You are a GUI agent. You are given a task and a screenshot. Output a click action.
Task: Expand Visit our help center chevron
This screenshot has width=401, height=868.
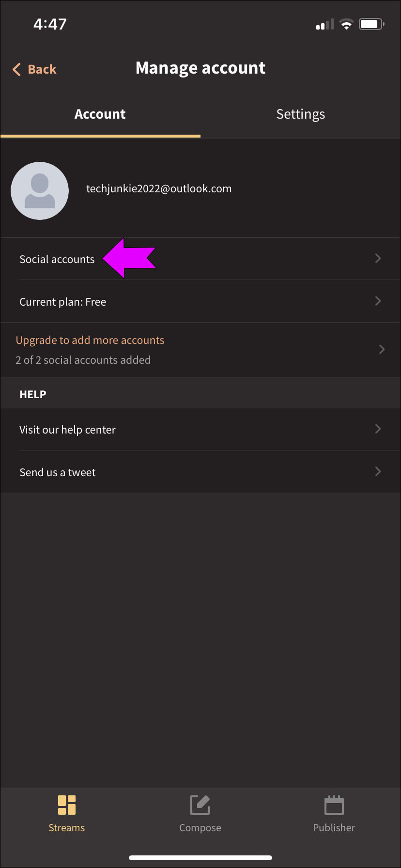[x=378, y=429]
